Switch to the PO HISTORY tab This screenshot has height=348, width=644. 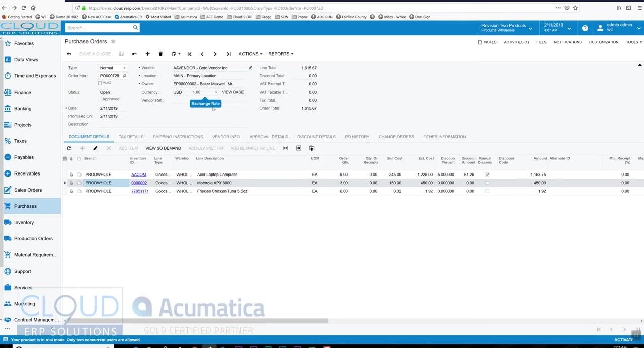(357, 137)
